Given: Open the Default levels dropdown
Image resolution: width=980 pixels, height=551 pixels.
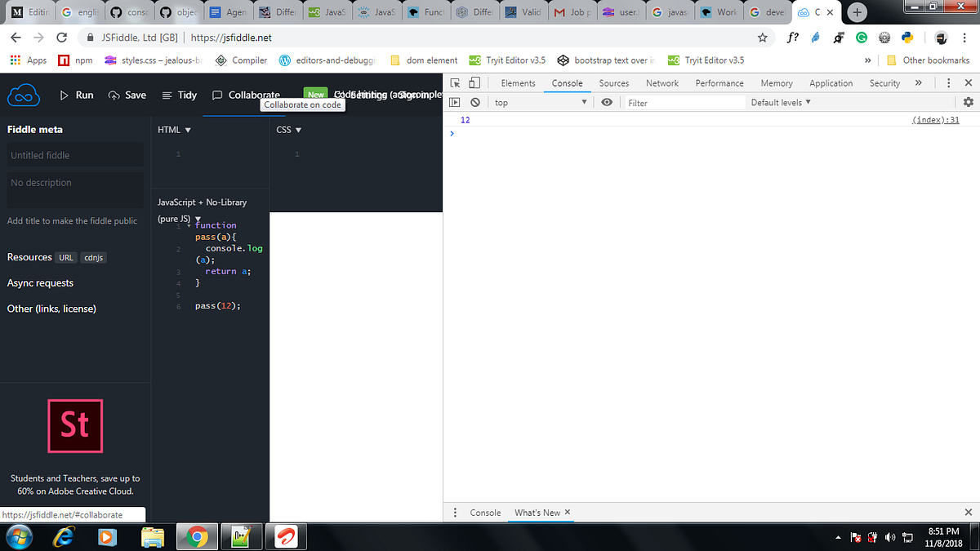Looking at the screenshot, I should click(x=781, y=102).
